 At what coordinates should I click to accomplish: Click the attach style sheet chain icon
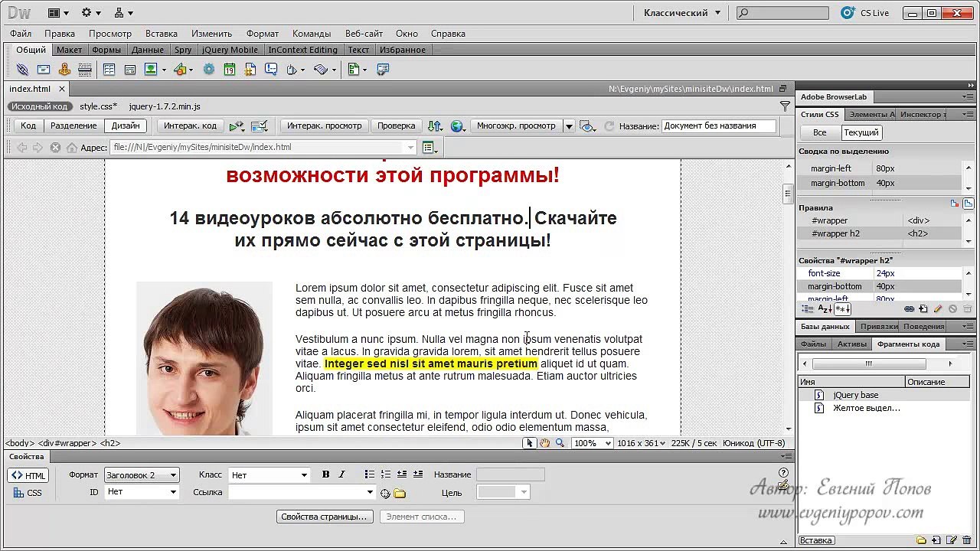click(x=909, y=309)
